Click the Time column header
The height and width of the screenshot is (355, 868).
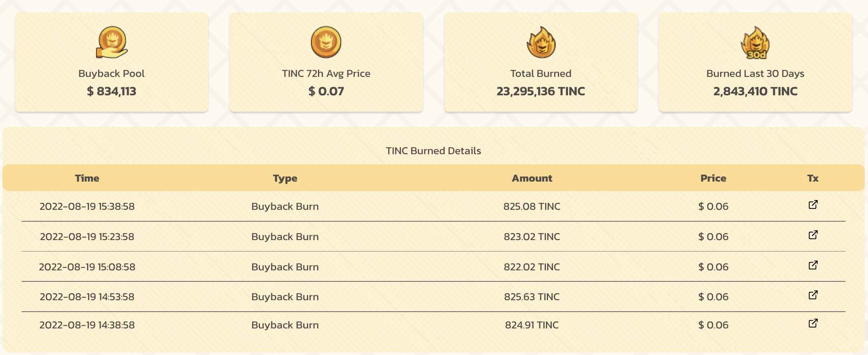tap(88, 178)
